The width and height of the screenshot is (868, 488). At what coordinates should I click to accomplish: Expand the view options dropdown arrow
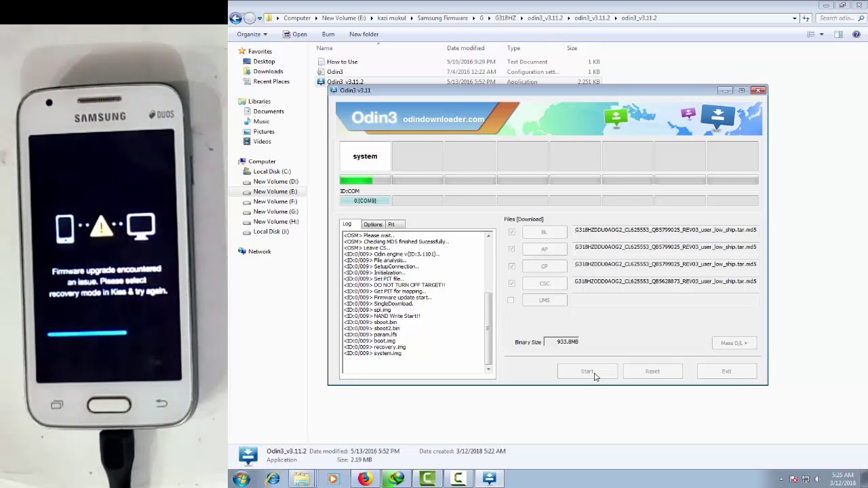(x=821, y=34)
